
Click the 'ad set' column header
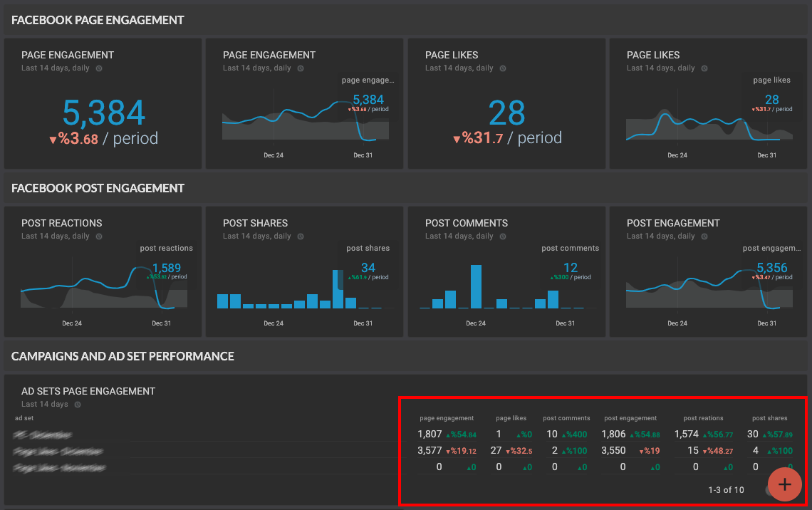[x=24, y=418]
